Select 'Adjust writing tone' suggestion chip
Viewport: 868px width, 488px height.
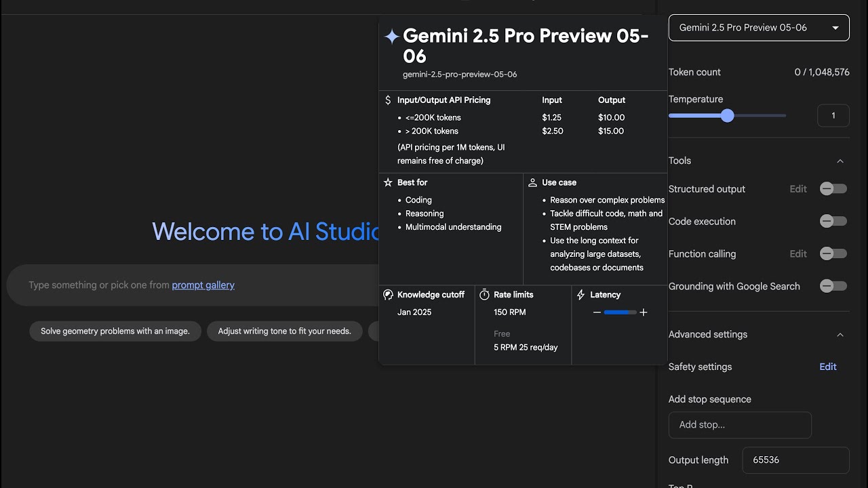click(x=284, y=331)
